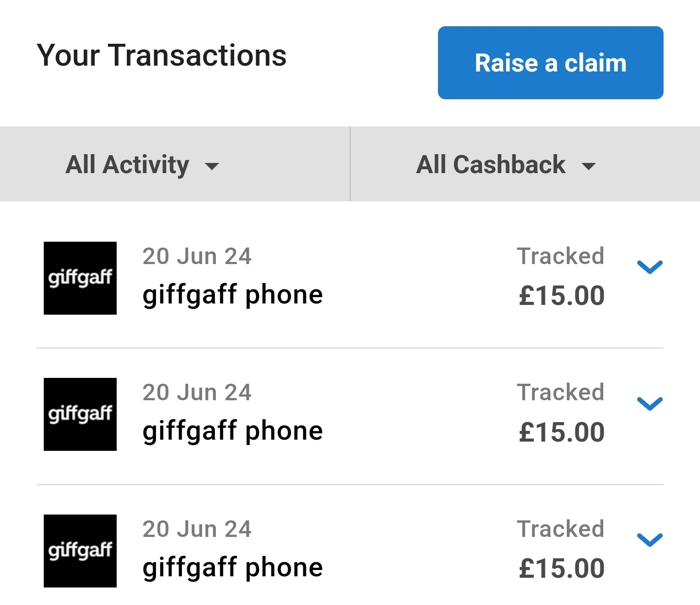Tap the first giffgaff logo thumbnail
700x605 pixels.
pos(80,278)
